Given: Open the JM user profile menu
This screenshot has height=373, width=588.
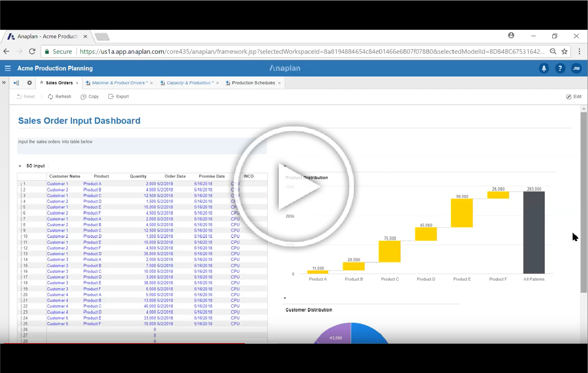Looking at the screenshot, I should [x=576, y=69].
